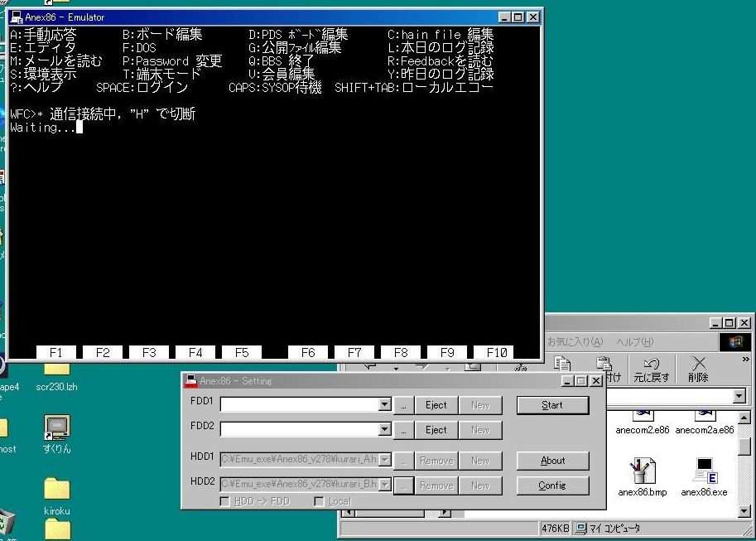Click Explorer vertical scrollbar down arrow
This screenshot has height=541, width=756.
(x=744, y=511)
